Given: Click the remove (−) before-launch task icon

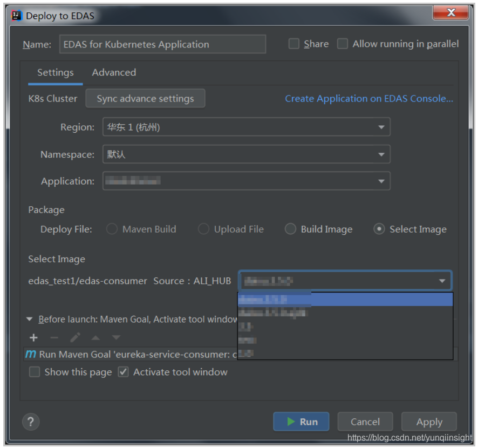Looking at the screenshot, I should [54, 337].
